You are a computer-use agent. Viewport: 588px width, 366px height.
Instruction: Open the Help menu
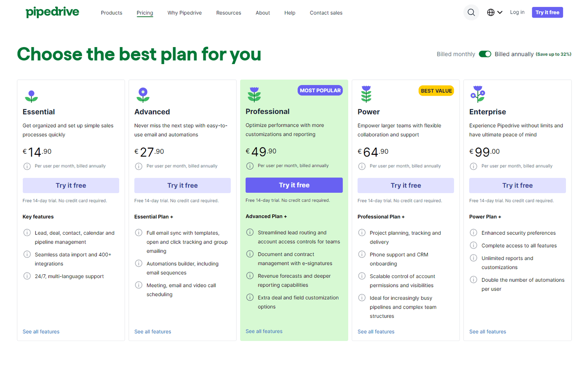(x=290, y=13)
